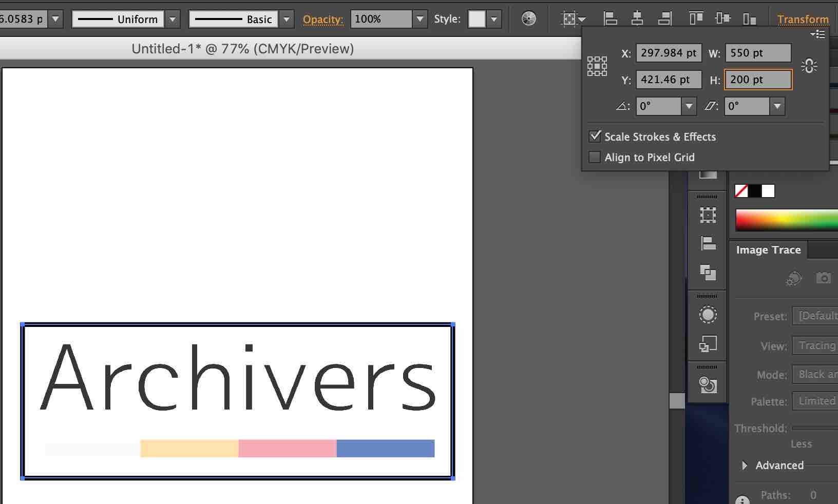The width and height of the screenshot is (838, 504).
Task: Click the Y position field 421.46 pt
Action: [669, 80]
